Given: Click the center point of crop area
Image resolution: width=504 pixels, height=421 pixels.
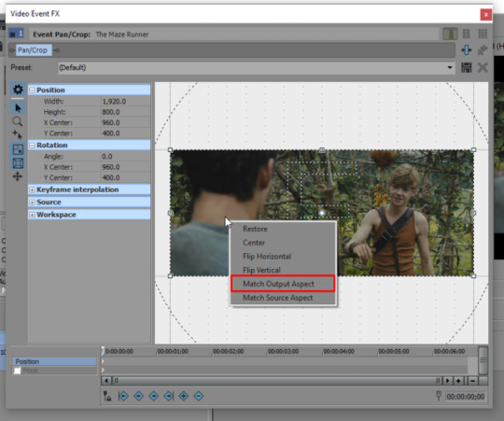Looking at the screenshot, I should (x=322, y=213).
